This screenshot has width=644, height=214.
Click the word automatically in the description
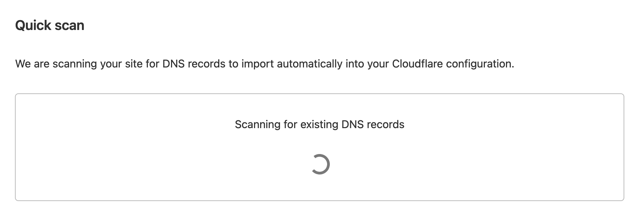310,64
